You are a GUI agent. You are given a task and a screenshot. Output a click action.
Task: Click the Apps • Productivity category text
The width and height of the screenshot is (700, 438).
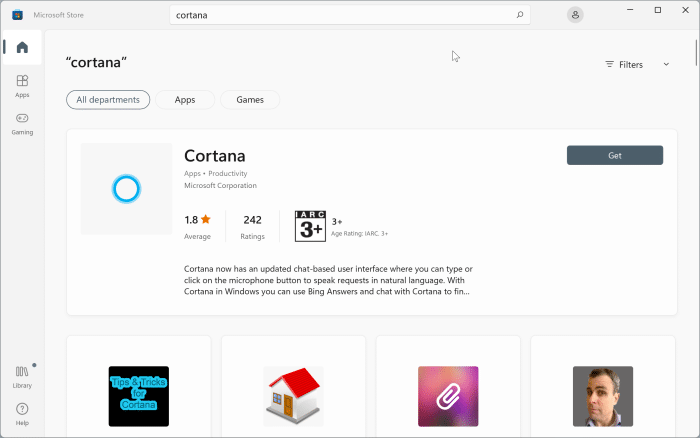click(x=216, y=173)
